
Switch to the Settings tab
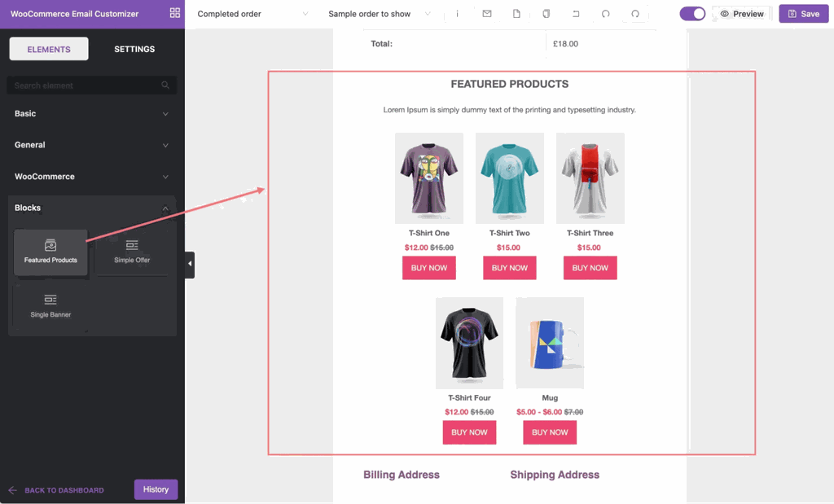134,49
